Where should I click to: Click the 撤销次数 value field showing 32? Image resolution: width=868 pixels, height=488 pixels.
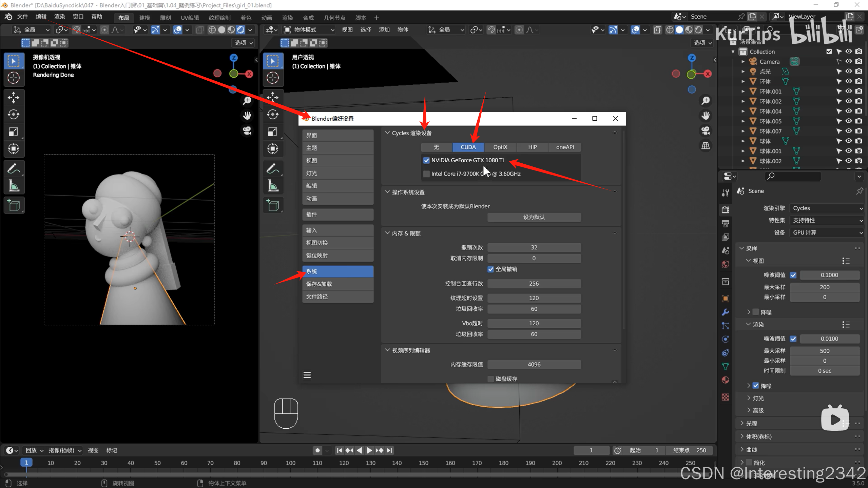[x=534, y=247]
